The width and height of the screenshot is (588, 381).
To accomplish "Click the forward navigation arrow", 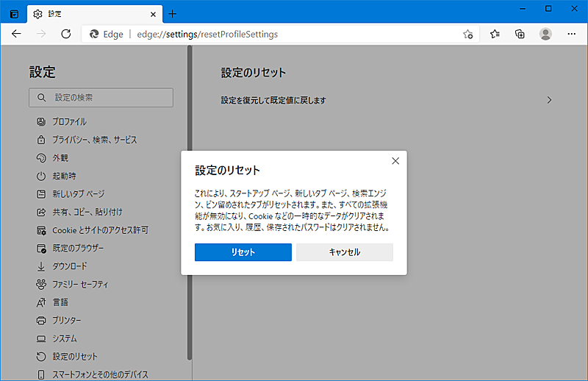I will click(x=41, y=34).
